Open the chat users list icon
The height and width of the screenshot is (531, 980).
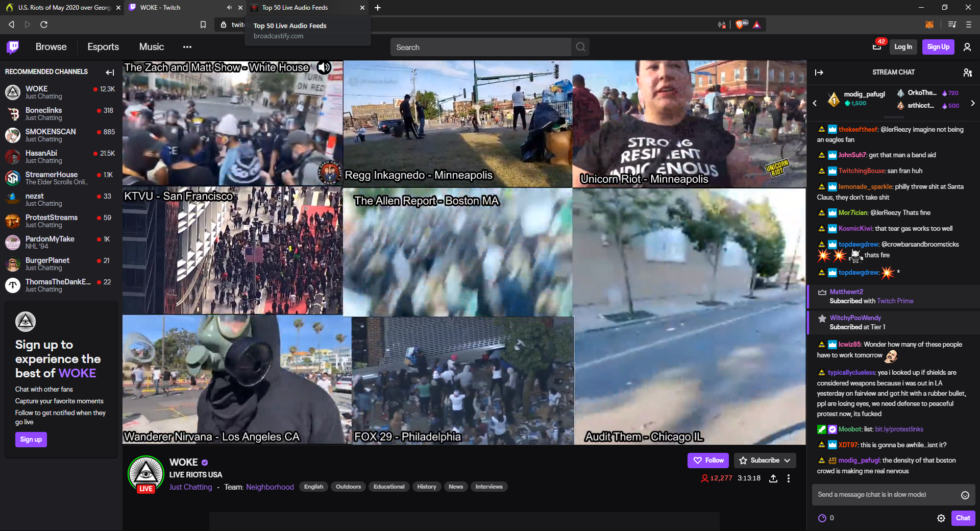point(967,73)
